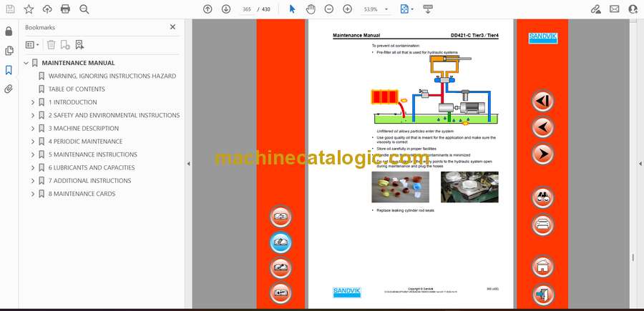
Task: Expand the 3 MACHINE DESCRIPTION bookmark
Action: point(33,129)
